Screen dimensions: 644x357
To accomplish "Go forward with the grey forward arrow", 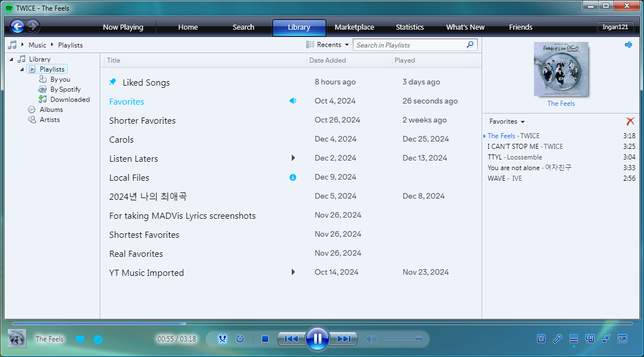I will (x=33, y=27).
